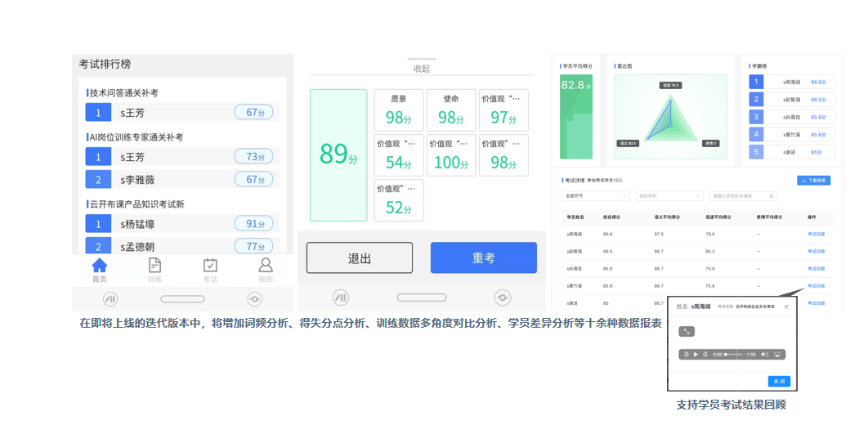Click the 云开布课产品知识考试新 section heading
This screenshot has height=443, width=868.
136,204
